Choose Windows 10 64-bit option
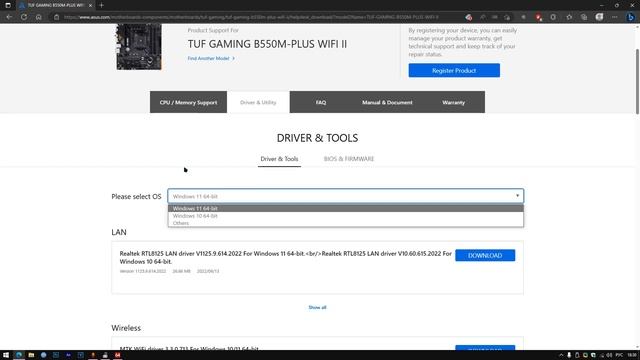The height and width of the screenshot is (360, 640). [346, 216]
